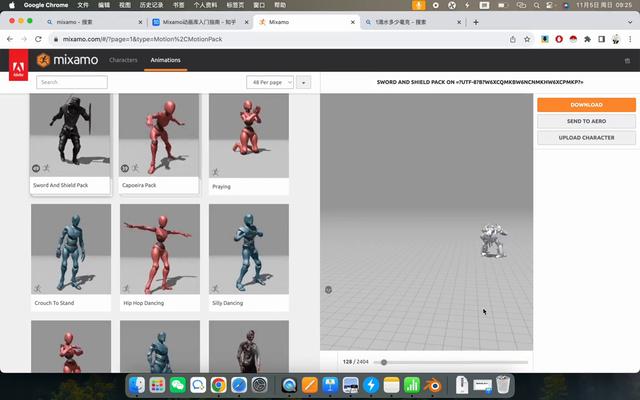
Task: Click the Mixamo logo icon
Action: [x=43, y=60]
